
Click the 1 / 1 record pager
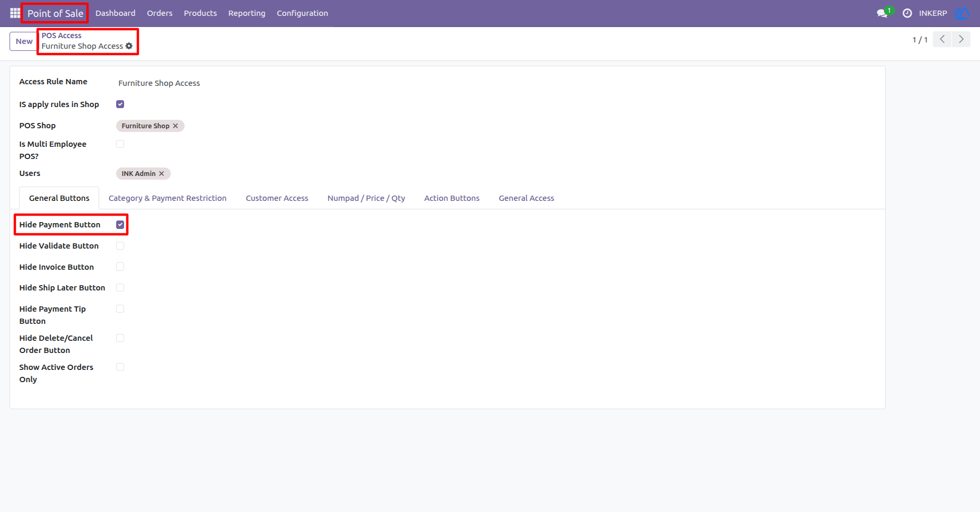(x=920, y=40)
